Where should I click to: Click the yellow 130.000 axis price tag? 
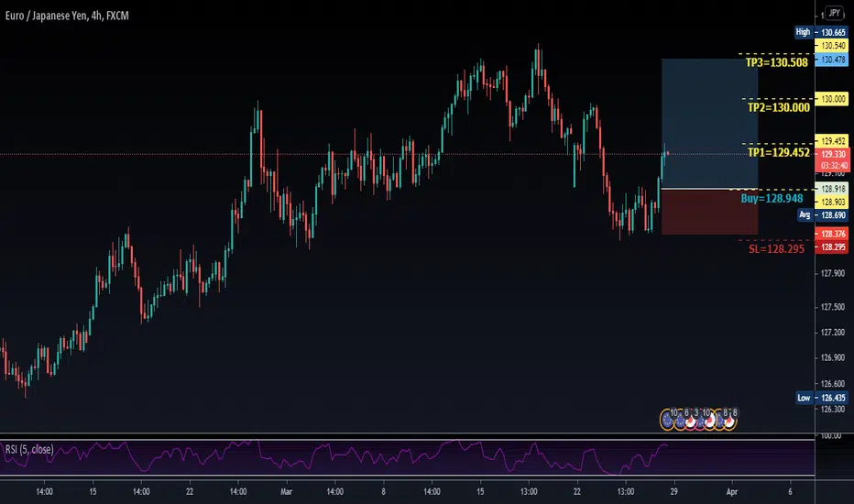[832, 99]
